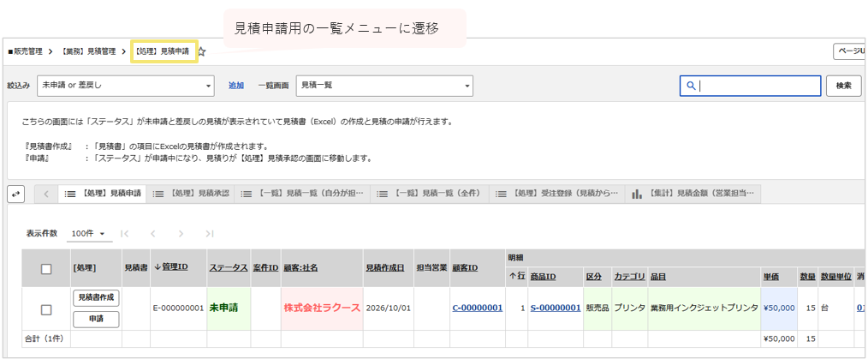Open the 表示件数 100件 dropdown
868x359 pixels.
(88, 234)
